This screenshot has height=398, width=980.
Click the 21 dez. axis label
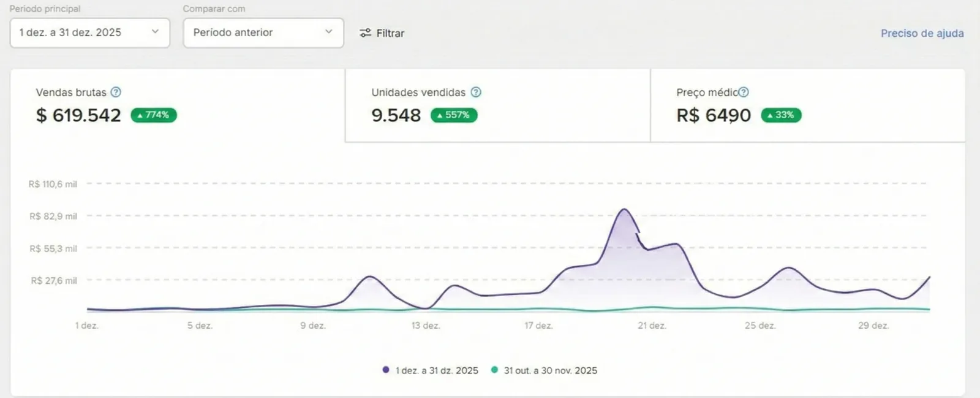coord(652,326)
